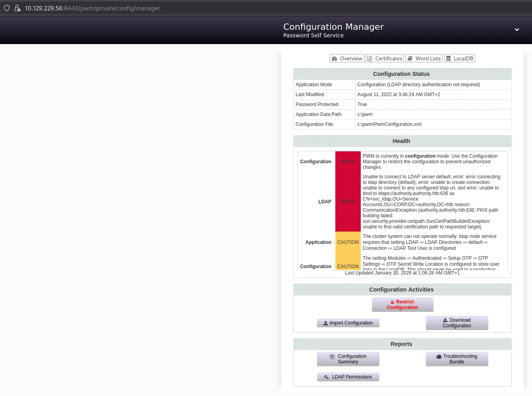Open the Overview tab

click(347, 58)
